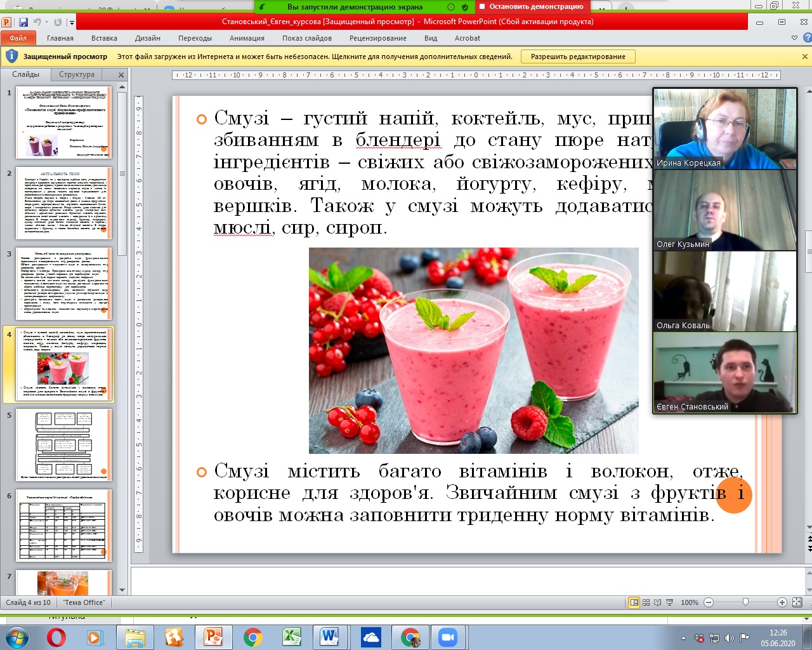Image resolution: width=812 pixels, height=650 pixels.
Task: Expand the minimized ribbon
Action: [x=794, y=38]
